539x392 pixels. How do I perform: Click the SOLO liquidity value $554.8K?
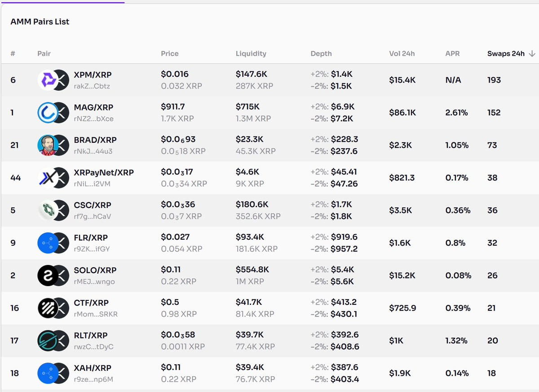pos(252,269)
